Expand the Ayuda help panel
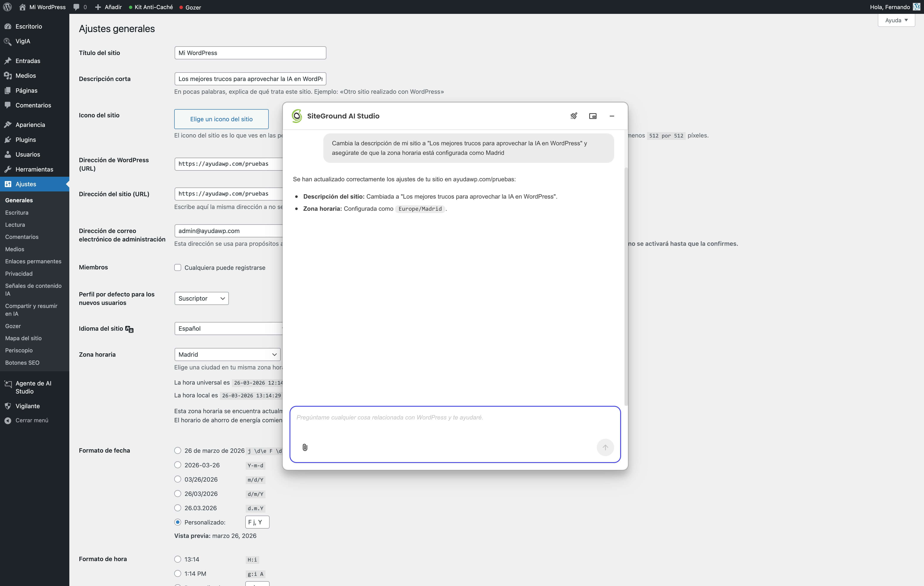 896,20
